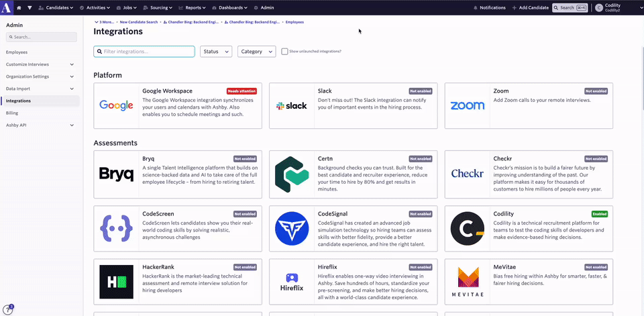Image resolution: width=644 pixels, height=316 pixels.
Task: Click the help question mark icon
Action: [7, 310]
